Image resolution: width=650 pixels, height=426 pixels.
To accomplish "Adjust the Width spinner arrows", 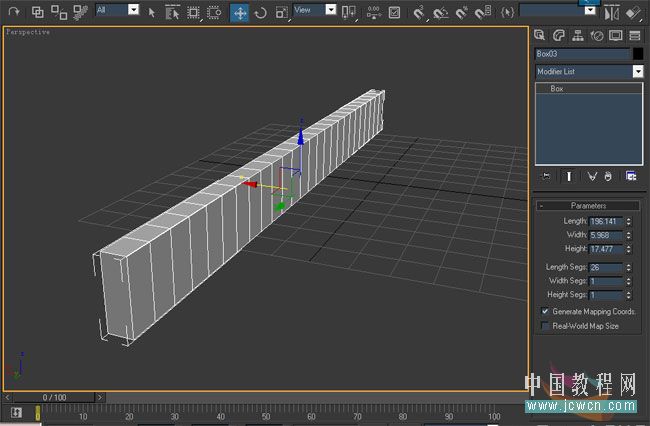I will pyautogui.click(x=629, y=235).
